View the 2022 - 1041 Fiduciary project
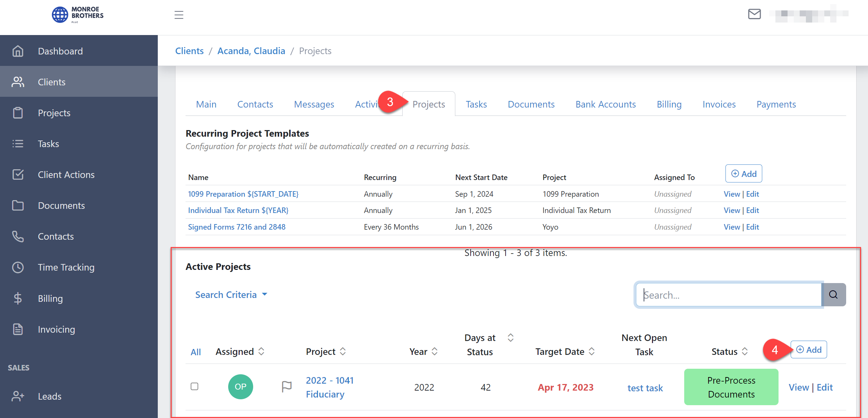 [x=799, y=387]
